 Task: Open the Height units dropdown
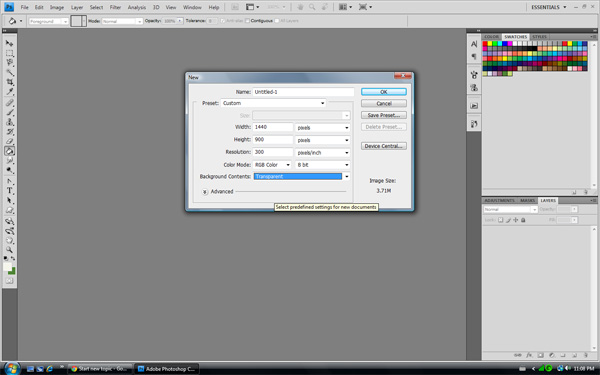[x=323, y=140]
